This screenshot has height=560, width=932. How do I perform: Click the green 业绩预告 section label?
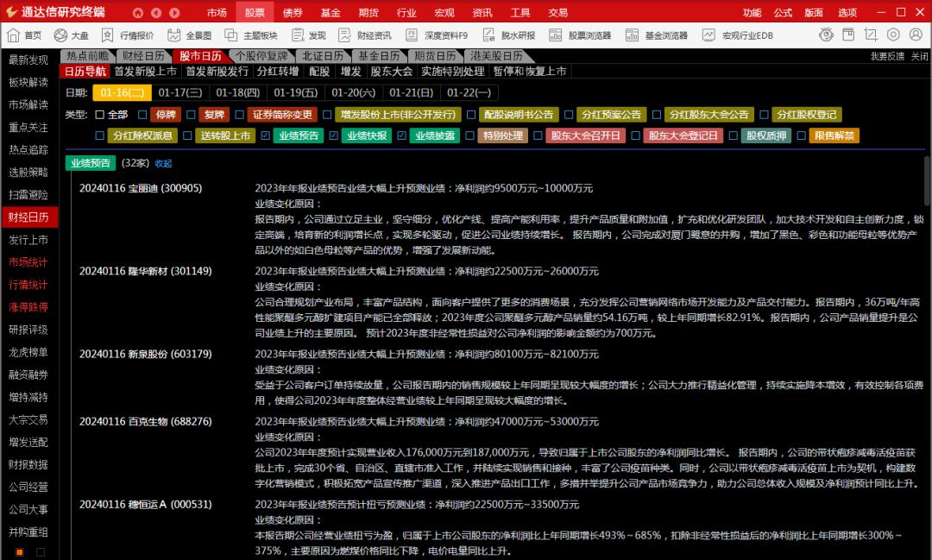91,163
